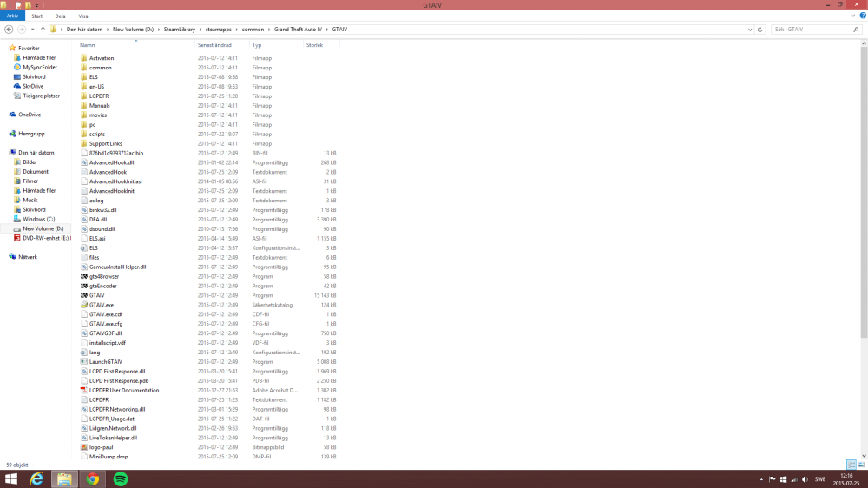Select 'steamapps' in the address path
Screen dimensions: 868x488
click(x=218, y=30)
